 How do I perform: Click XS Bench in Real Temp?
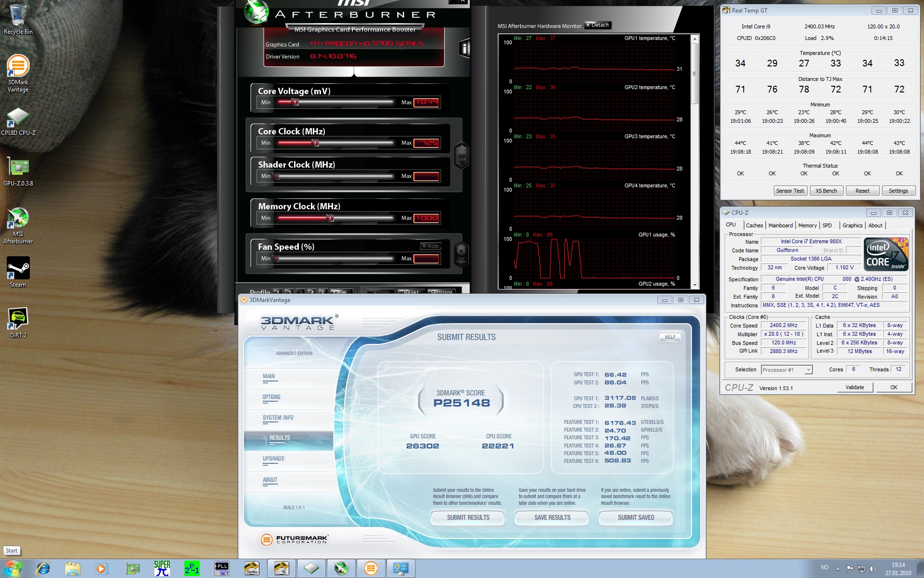(826, 191)
